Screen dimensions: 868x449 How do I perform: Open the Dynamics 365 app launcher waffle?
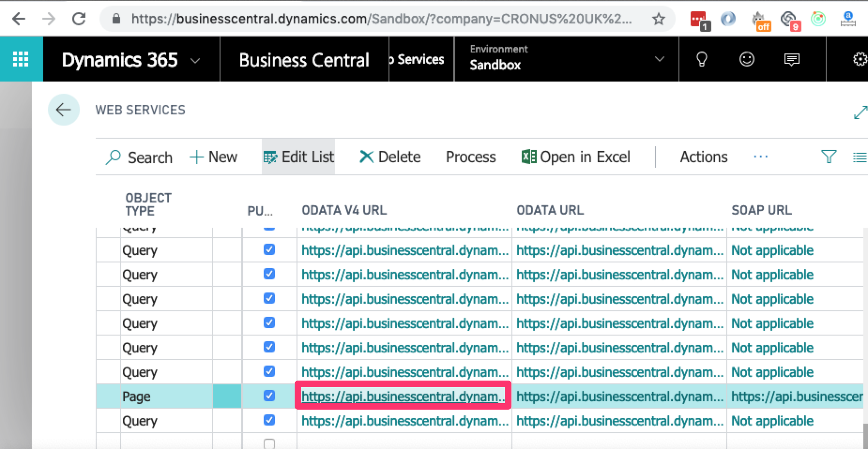[21, 60]
